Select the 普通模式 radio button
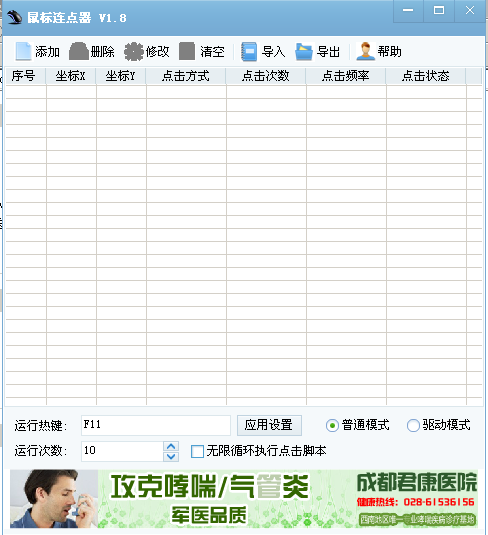The height and width of the screenshot is (535, 488). pyautogui.click(x=332, y=425)
